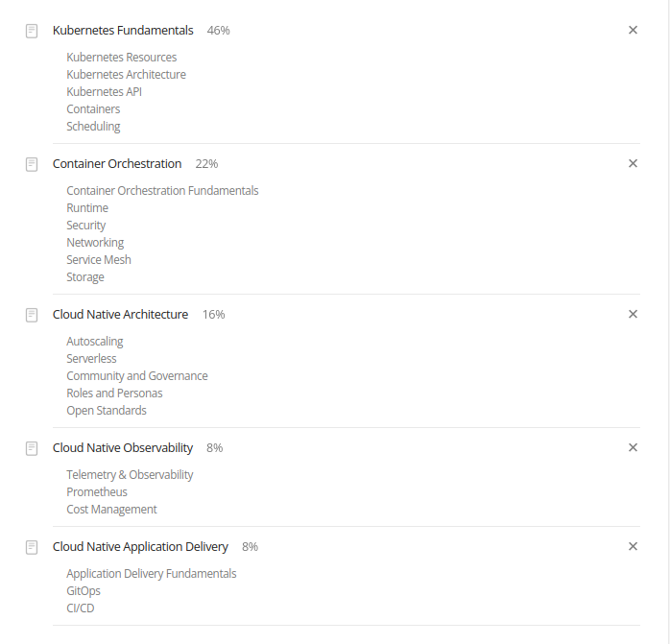The height and width of the screenshot is (644, 670).
Task: Click the 46% weighting label
Action: [218, 31]
